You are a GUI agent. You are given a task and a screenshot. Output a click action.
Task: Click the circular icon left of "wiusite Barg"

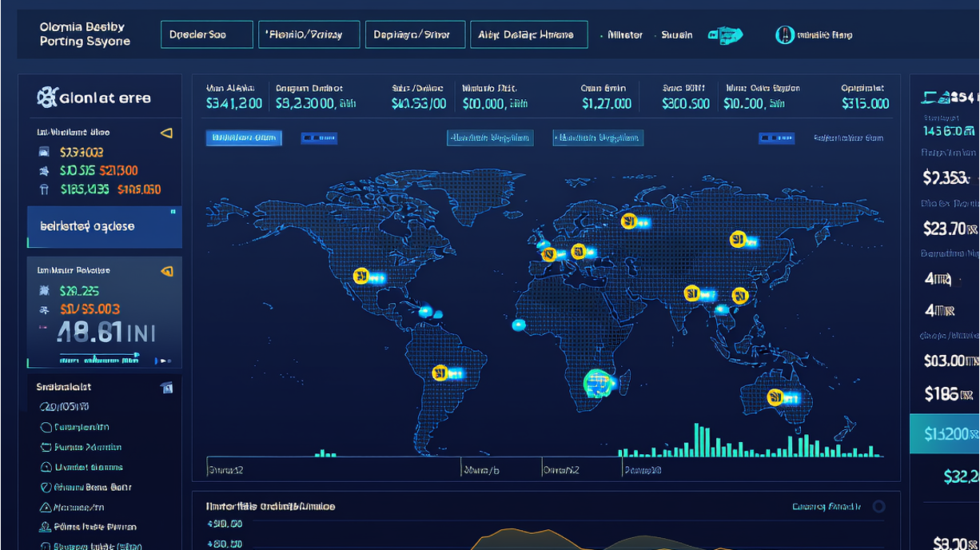784,34
